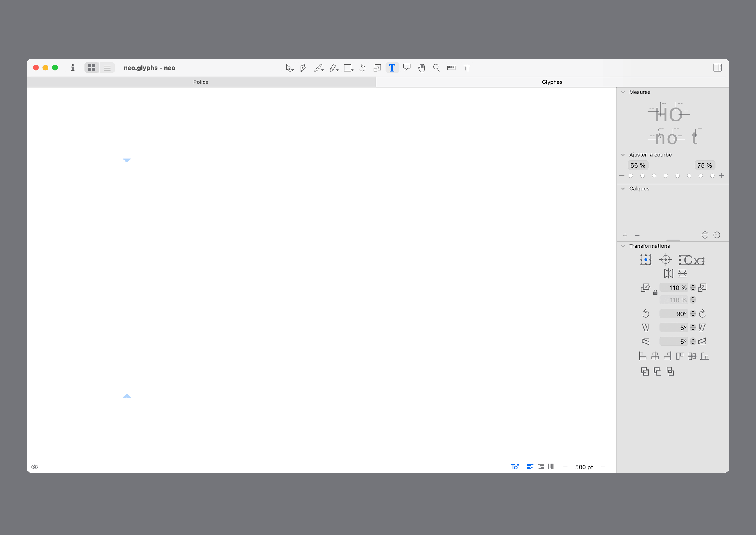Collapse Ajuster la courbe section

tap(623, 155)
